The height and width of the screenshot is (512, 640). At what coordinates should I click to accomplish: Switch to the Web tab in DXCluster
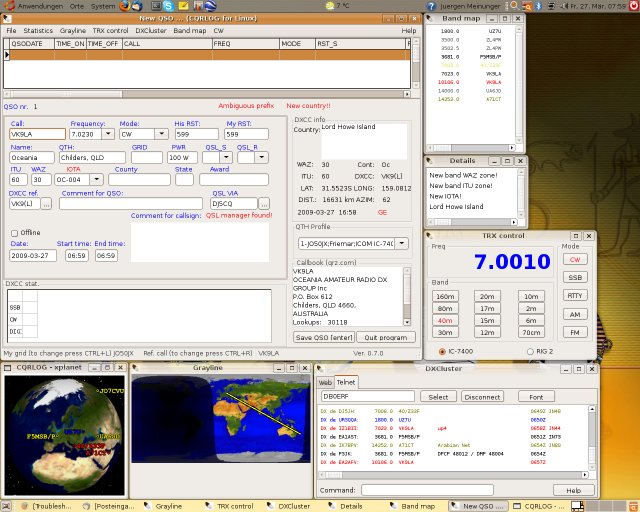click(325, 383)
